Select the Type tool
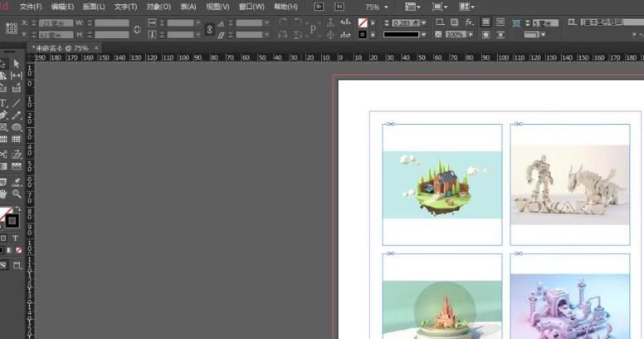This screenshot has width=644, height=339. click(2, 103)
